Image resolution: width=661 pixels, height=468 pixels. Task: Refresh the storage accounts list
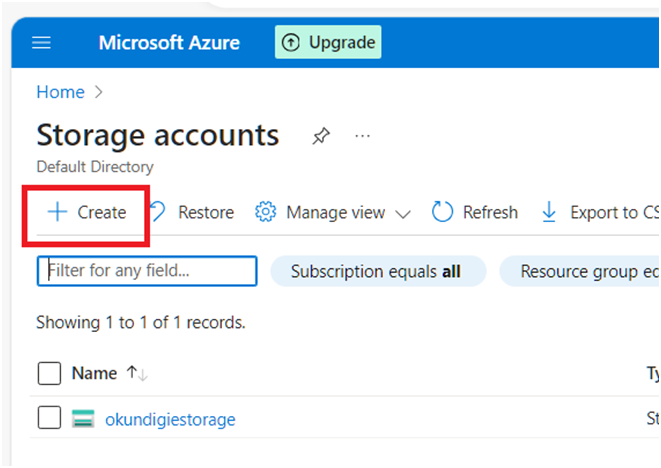[475, 212]
